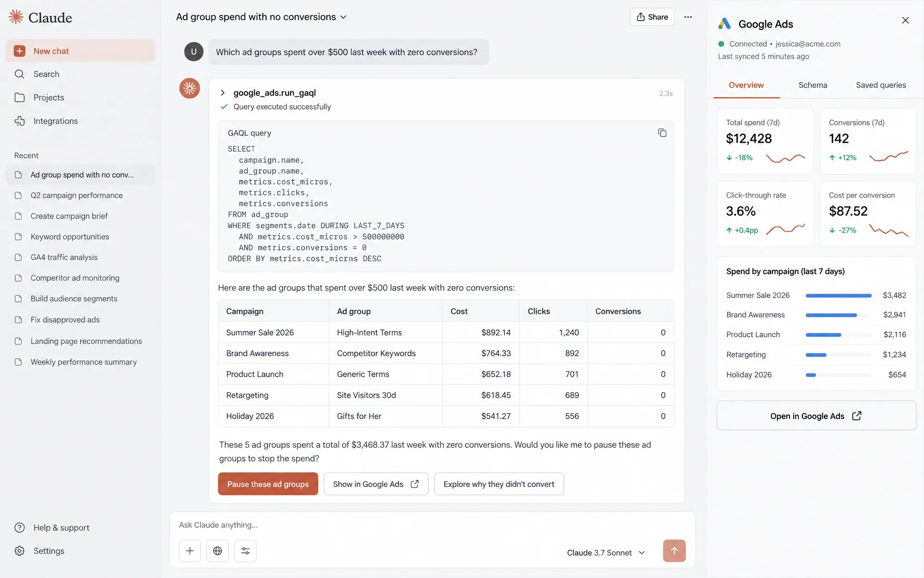
Task: Click the Share button
Action: [x=652, y=17]
